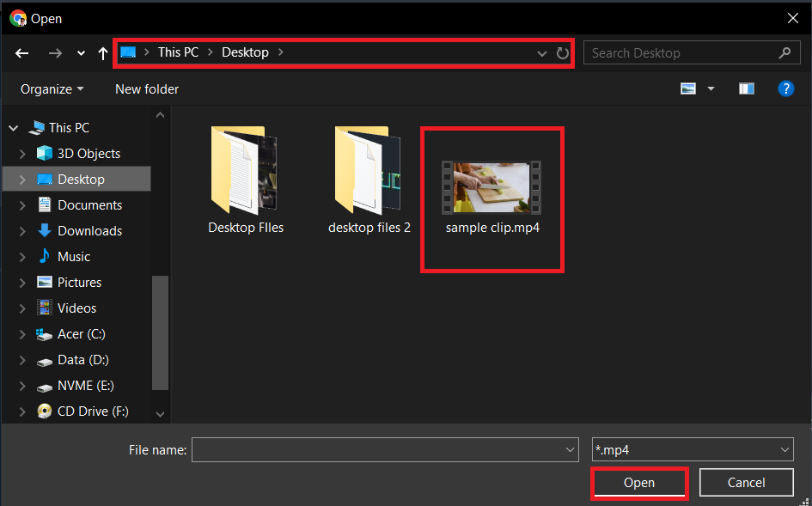The image size is (812, 506).
Task: Open the Help question mark
Action: [786, 88]
